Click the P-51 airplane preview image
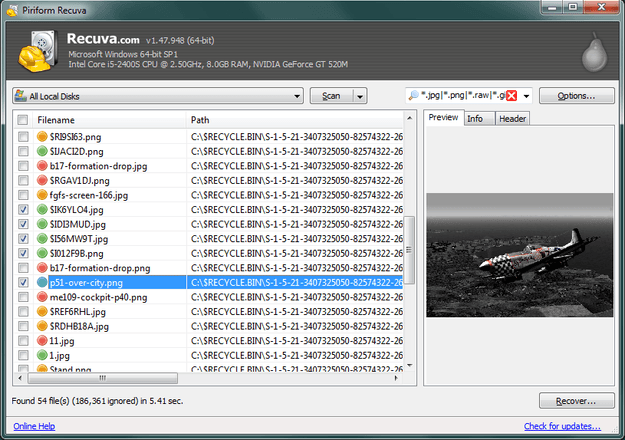 point(519,255)
